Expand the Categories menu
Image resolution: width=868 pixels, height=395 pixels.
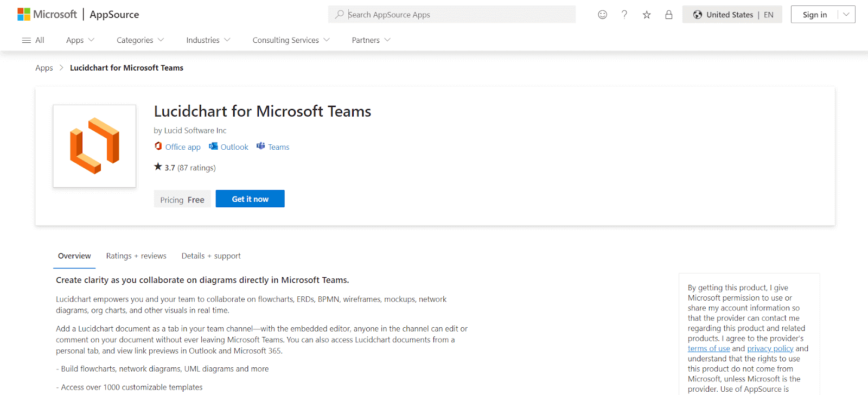click(141, 40)
